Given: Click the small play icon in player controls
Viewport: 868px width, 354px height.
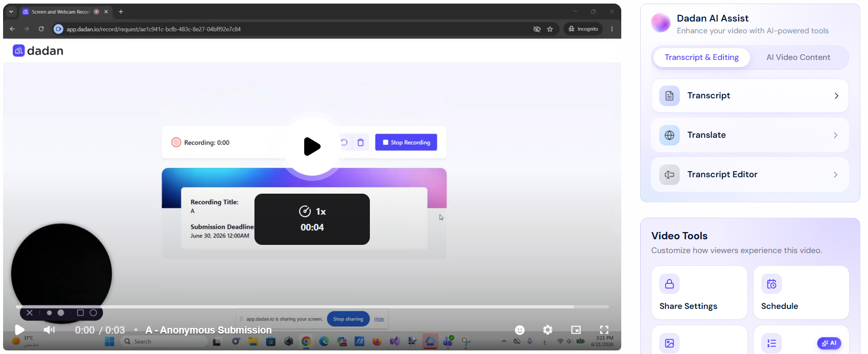Looking at the screenshot, I should (19, 330).
